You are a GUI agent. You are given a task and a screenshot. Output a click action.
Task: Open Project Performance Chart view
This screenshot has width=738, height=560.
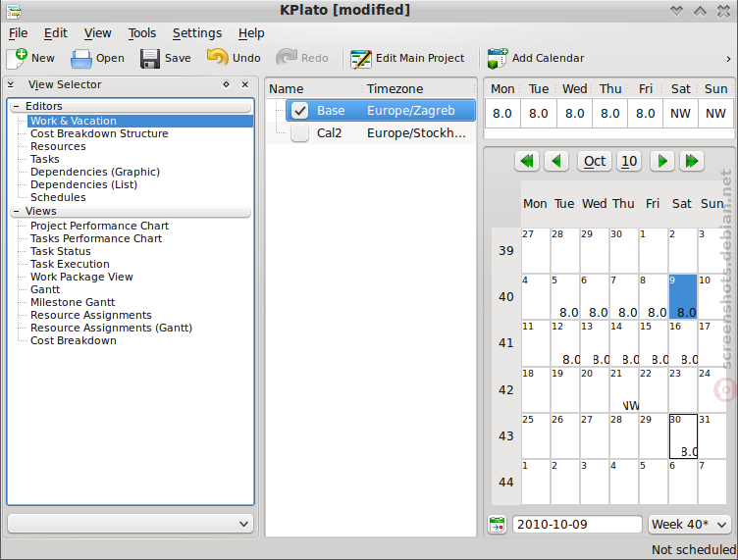[x=99, y=226]
